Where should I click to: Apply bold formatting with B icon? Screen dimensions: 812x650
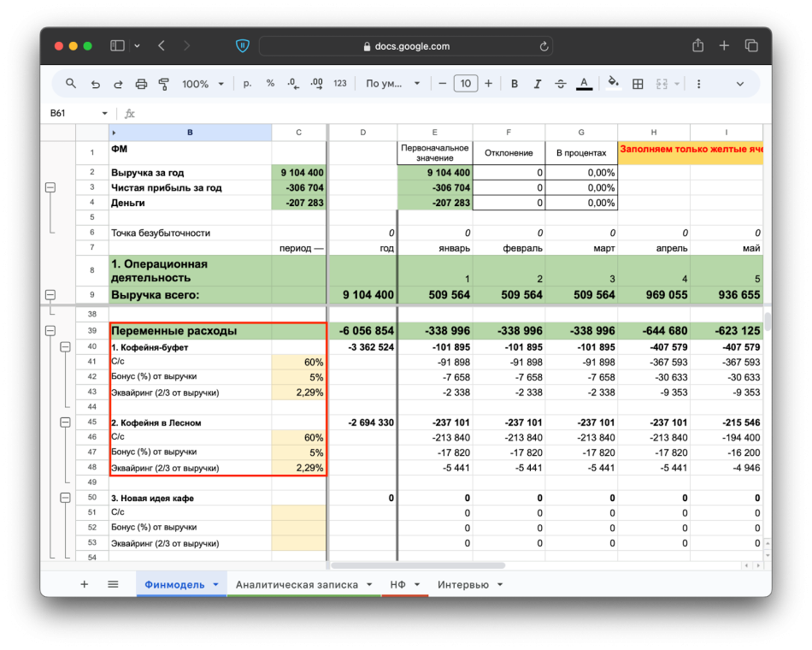[x=515, y=84]
